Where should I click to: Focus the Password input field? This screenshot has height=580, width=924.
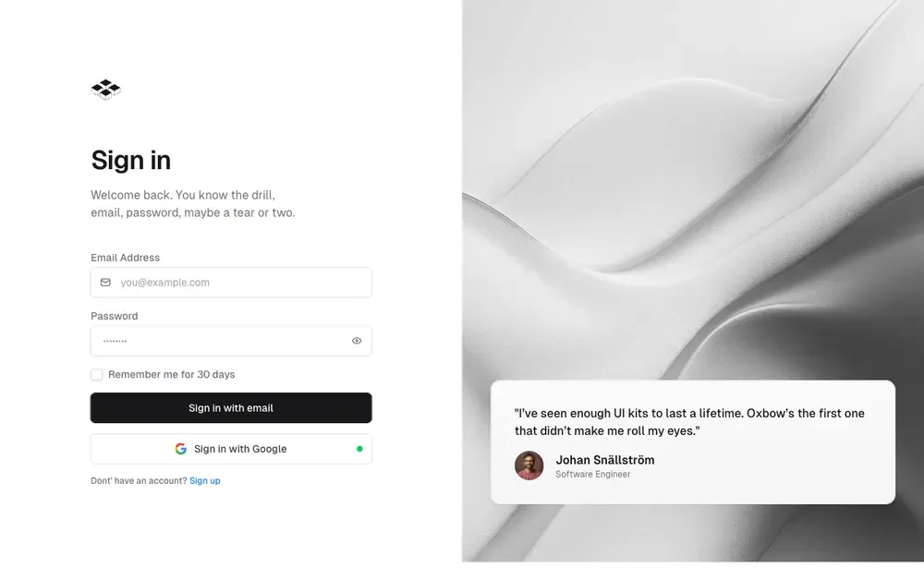click(x=222, y=341)
